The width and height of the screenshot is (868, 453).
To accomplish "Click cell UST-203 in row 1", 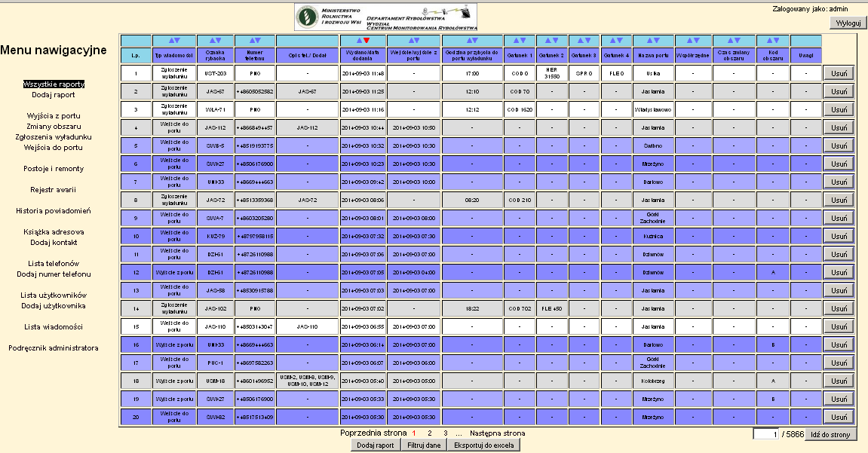I will pyautogui.click(x=215, y=74).
